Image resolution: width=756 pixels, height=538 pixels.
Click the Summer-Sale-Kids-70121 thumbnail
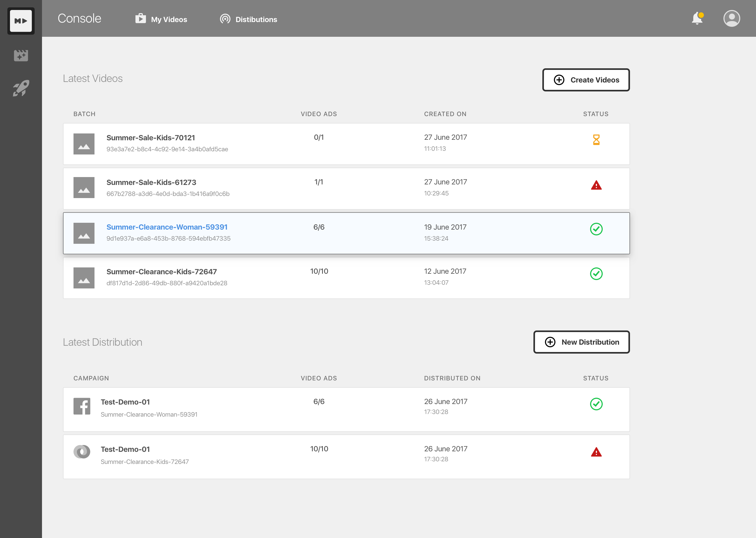coord(84,144)
